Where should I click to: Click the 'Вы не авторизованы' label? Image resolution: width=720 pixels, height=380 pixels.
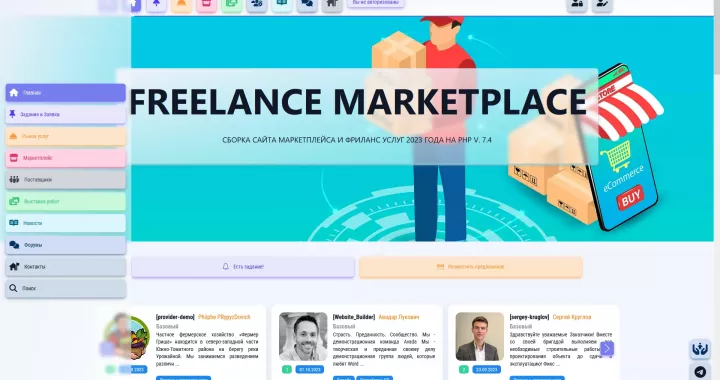[x=376, y=3]
